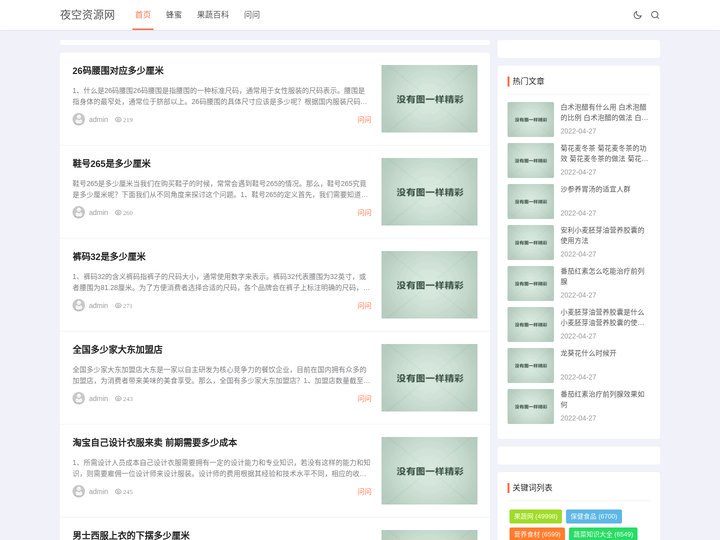Viewport: 720px width, 540px height.
Task: Click the eye views icon showing 243
Action: 118,399
